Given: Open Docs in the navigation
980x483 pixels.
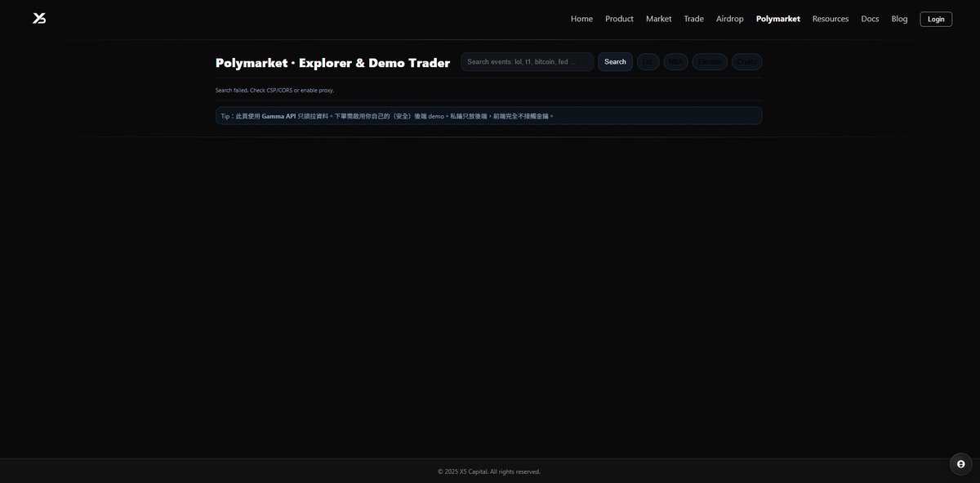Looking at the screenshot, I should click(870, 19).
